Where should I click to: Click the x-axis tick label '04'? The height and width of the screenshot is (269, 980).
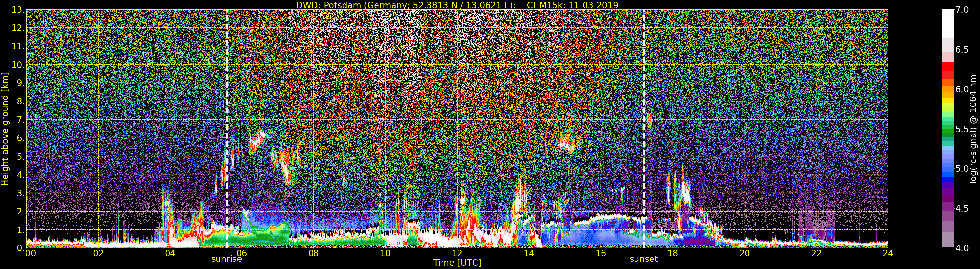[x=170, y=253]
